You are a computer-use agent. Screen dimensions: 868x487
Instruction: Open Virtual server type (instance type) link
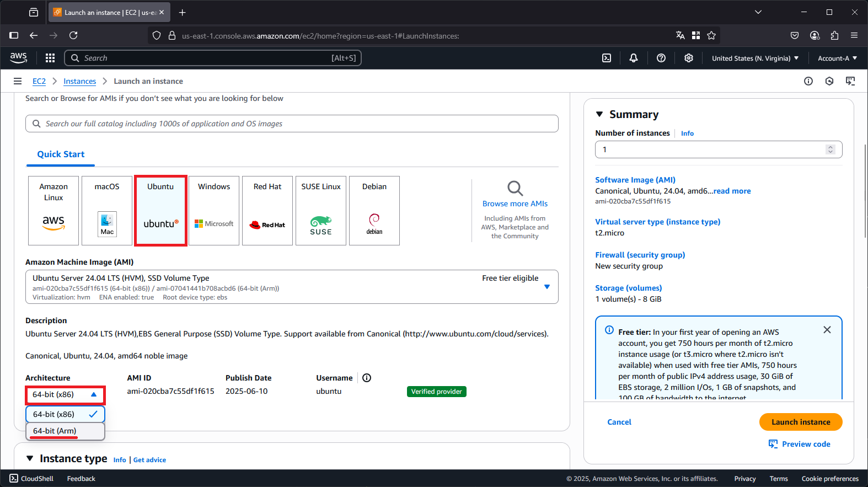tap(658, 222)
